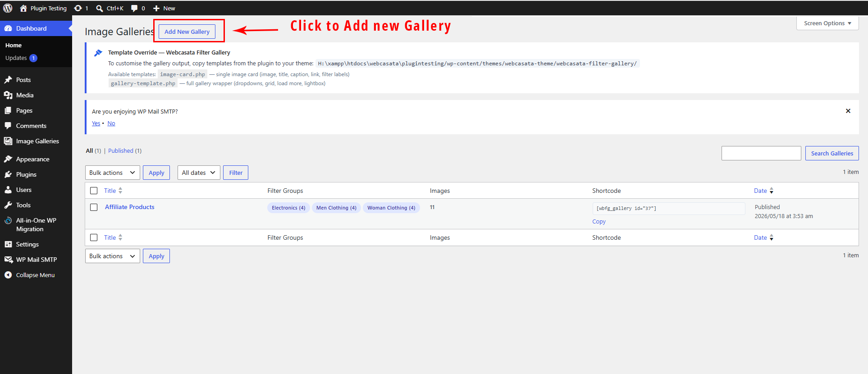Open comments bubble icon in admin bar

[134, 8]
